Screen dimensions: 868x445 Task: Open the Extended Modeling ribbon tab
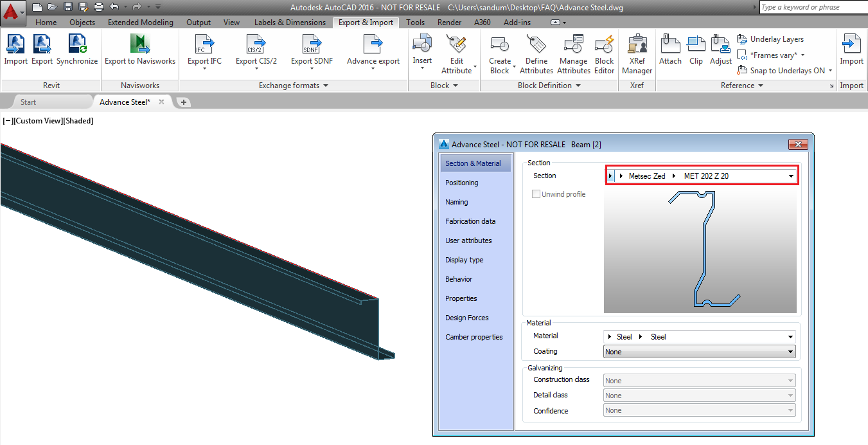point(141,23)
